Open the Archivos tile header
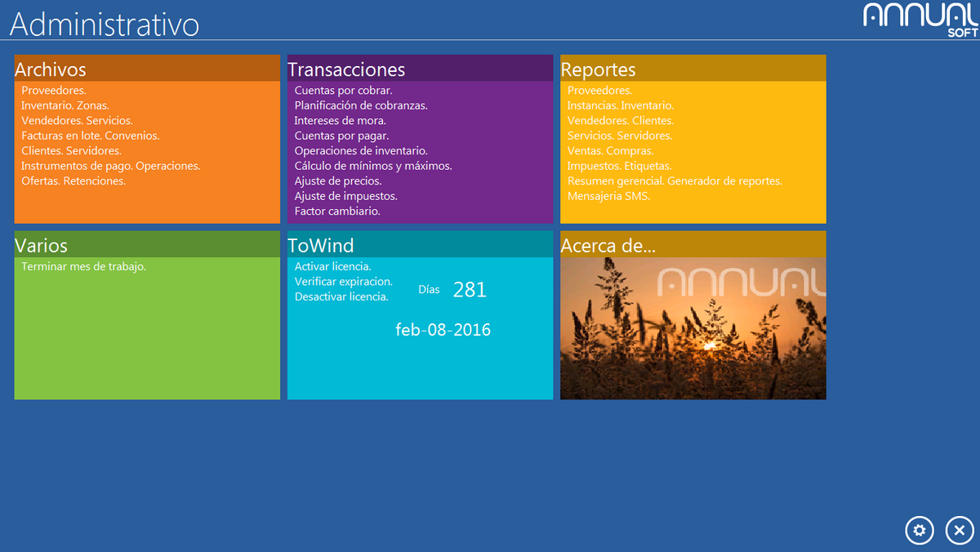Screen dimensions: 980x552 click(x=147, y=69)
